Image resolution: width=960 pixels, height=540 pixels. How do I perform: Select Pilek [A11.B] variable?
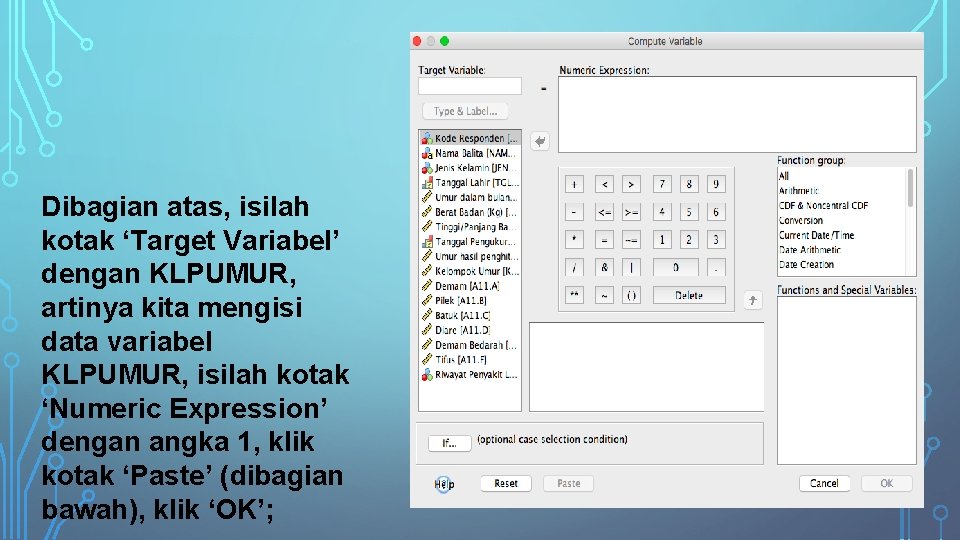(x=470, y=301)
